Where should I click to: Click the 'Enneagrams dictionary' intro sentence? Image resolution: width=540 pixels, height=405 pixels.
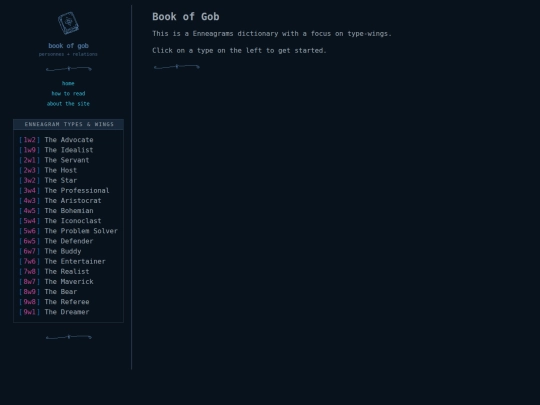click(272, 33)
